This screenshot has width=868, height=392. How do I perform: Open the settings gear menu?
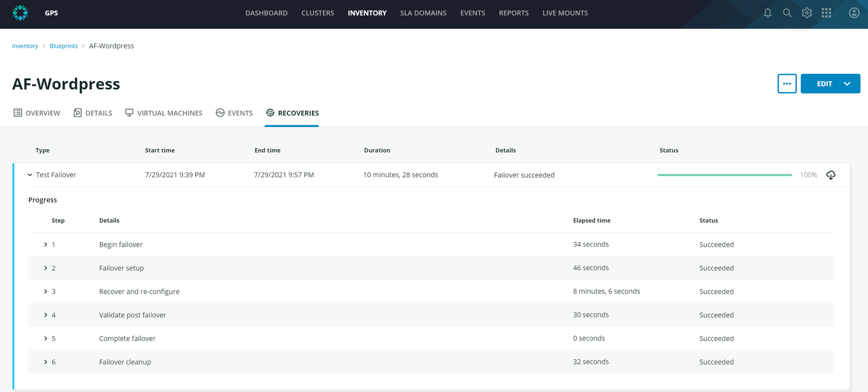coord(807,13)
